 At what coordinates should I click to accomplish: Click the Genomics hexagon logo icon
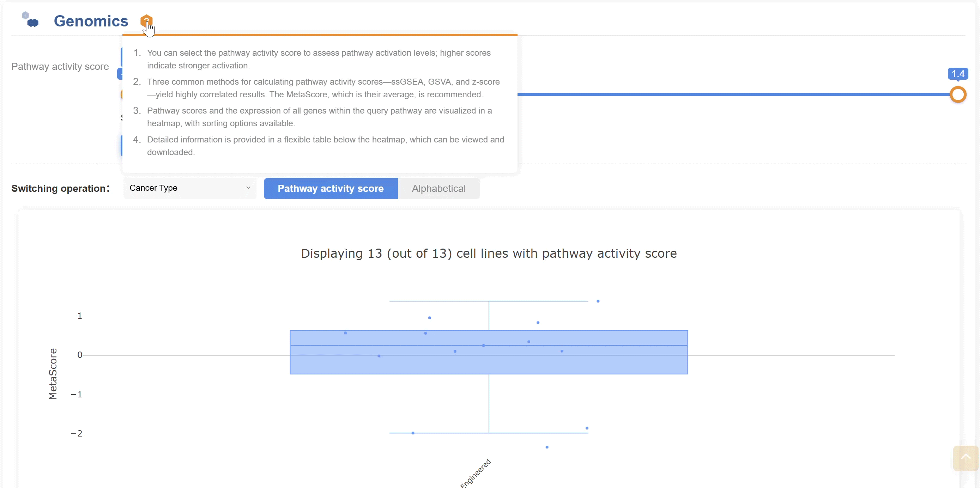pos(30,20)
